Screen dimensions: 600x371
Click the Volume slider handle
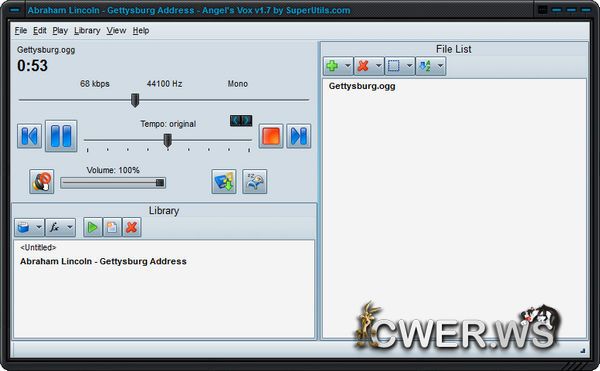160,183
